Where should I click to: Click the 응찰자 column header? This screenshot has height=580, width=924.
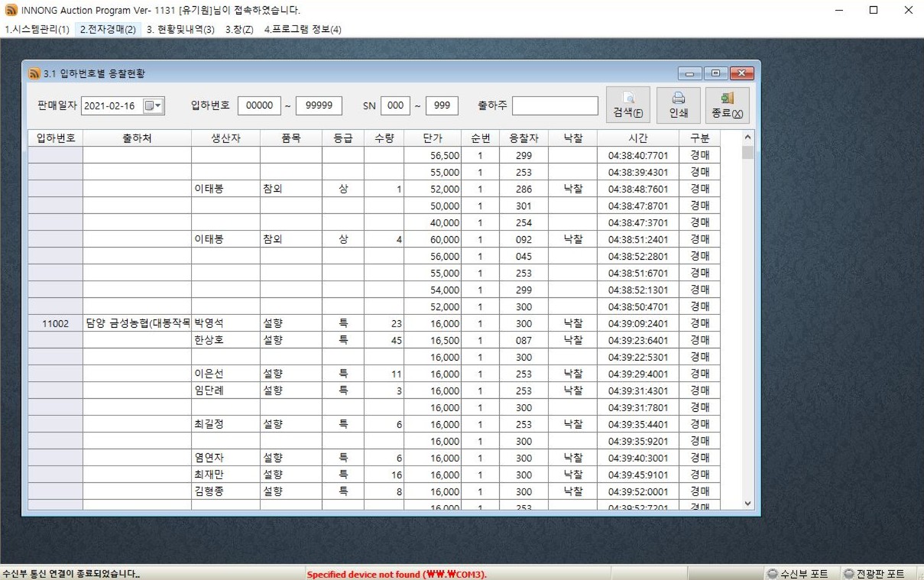pos(524,138)
